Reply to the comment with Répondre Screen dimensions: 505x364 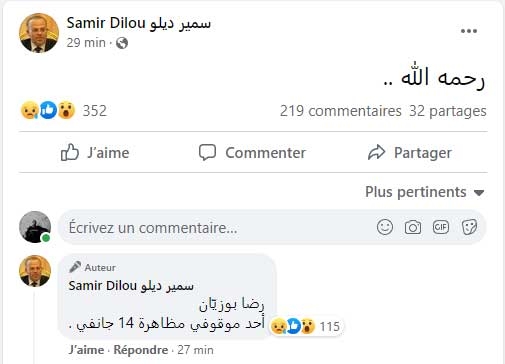click(141, 350)
